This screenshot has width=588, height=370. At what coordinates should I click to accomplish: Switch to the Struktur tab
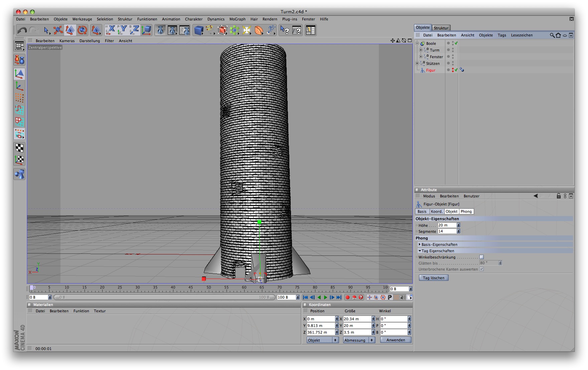[441, 28]
